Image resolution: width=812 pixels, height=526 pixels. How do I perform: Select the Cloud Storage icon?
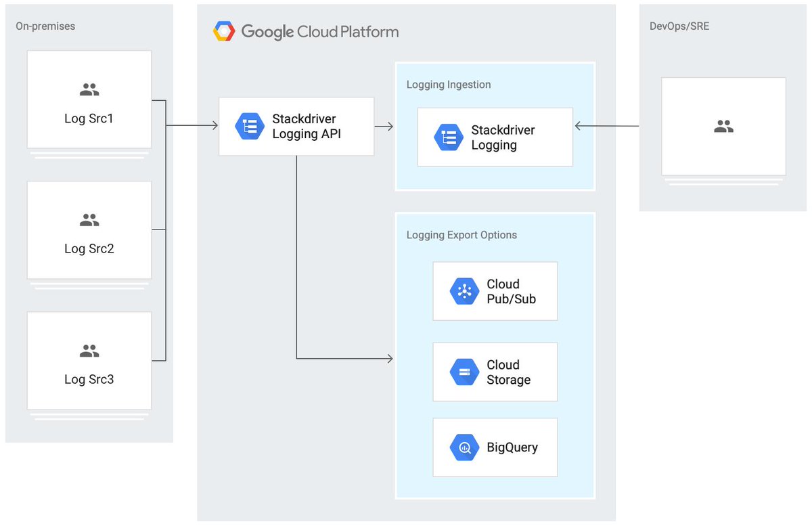pos(464,372)
